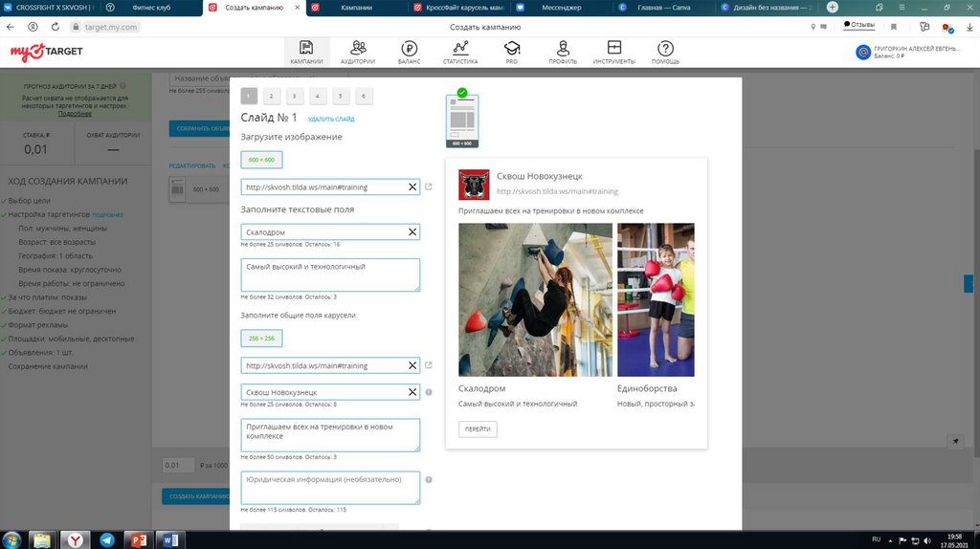Click the Единоборства slide image in preview
The image size is (980, 549).
[x=656, y=299]
